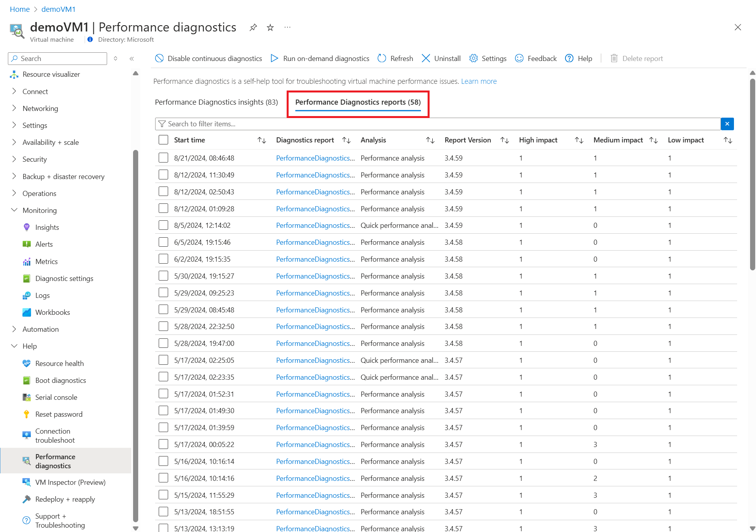Sort by High impact column
This screenshot has height=532, width=756.
pyautogui.click(x=579, y=140)
